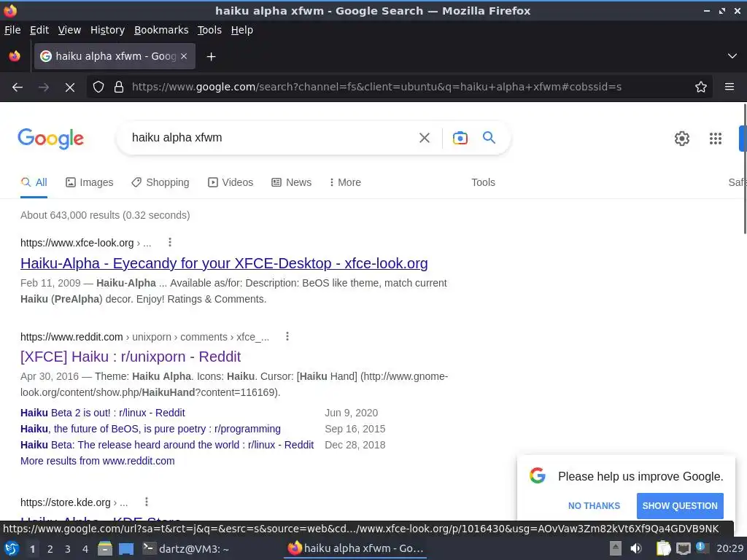Open the History menu

pyautogui.click(x=108, y=30)
